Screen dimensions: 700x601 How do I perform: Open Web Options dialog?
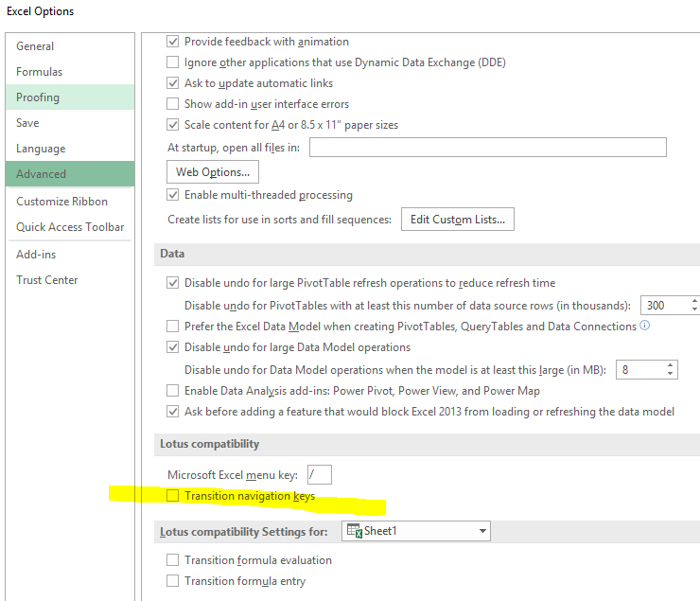213,172
